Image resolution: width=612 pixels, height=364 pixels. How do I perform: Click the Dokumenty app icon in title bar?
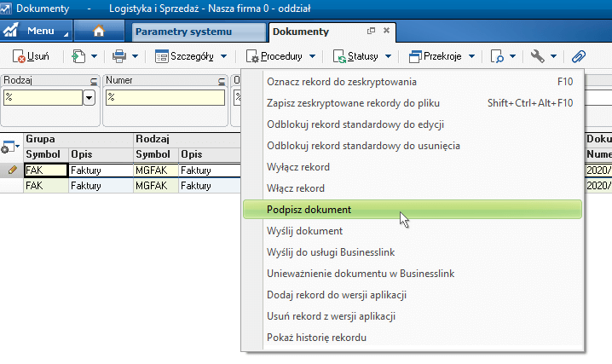point(5,9)
